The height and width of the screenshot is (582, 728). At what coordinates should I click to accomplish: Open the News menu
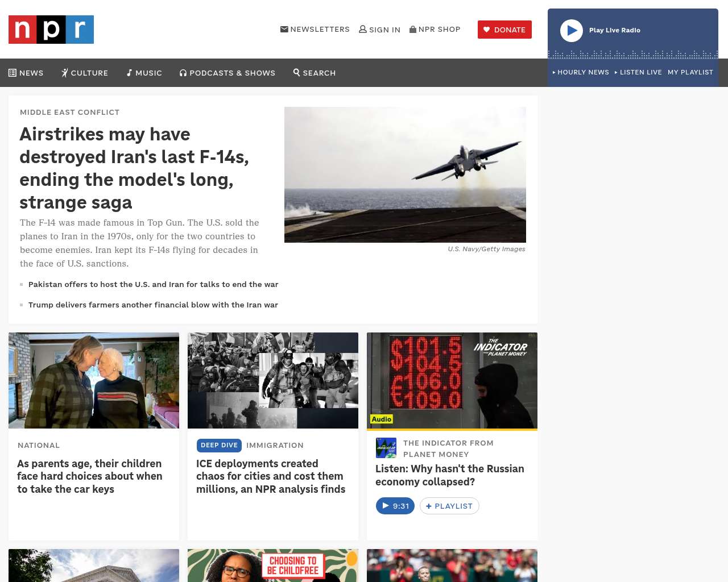pos(26,73)
